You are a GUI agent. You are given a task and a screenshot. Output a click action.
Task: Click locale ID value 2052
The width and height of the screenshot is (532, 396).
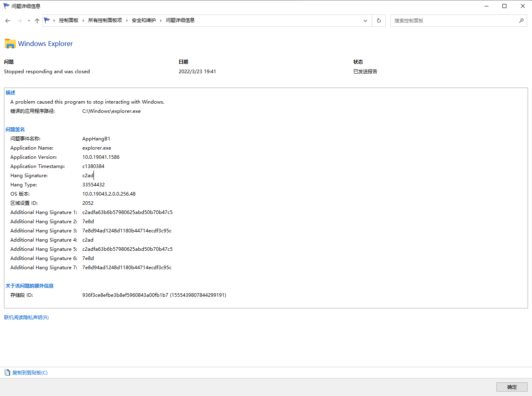coord(88,203)
